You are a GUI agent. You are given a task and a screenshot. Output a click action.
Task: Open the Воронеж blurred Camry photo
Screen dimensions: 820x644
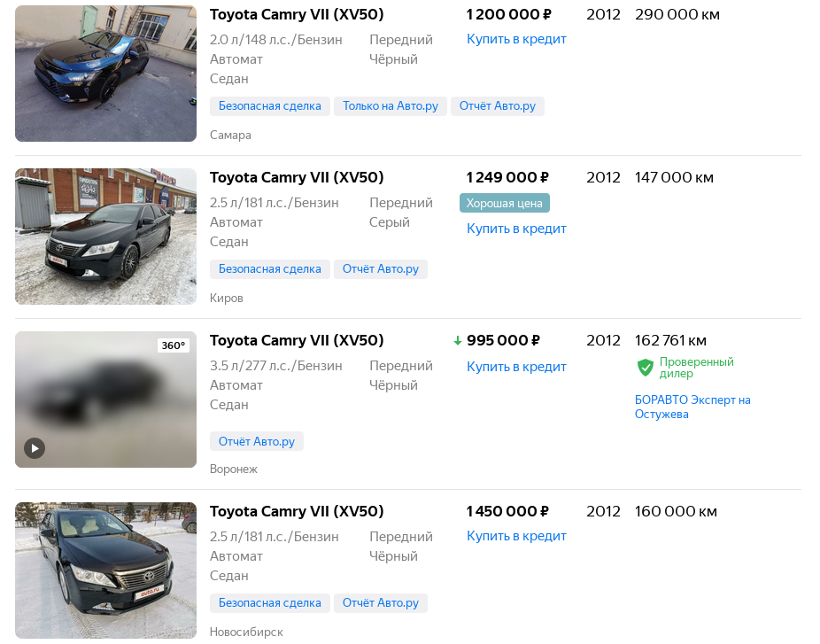[105, 400]
